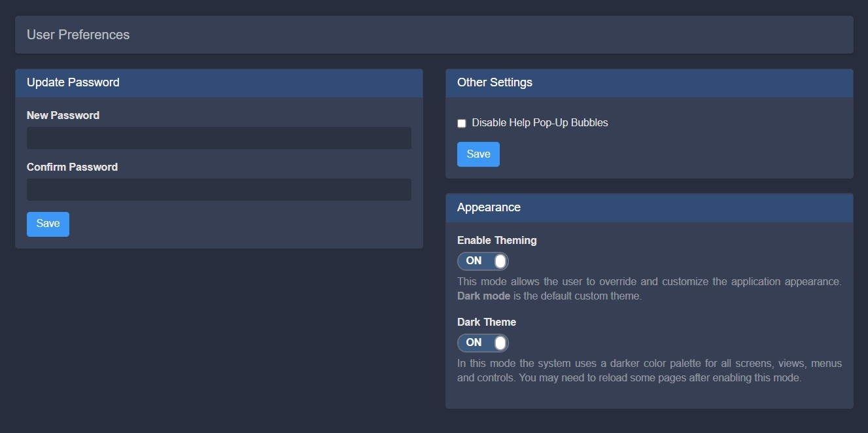Click the New Password input field
868x433 pixels.
(x=218, y=138)
